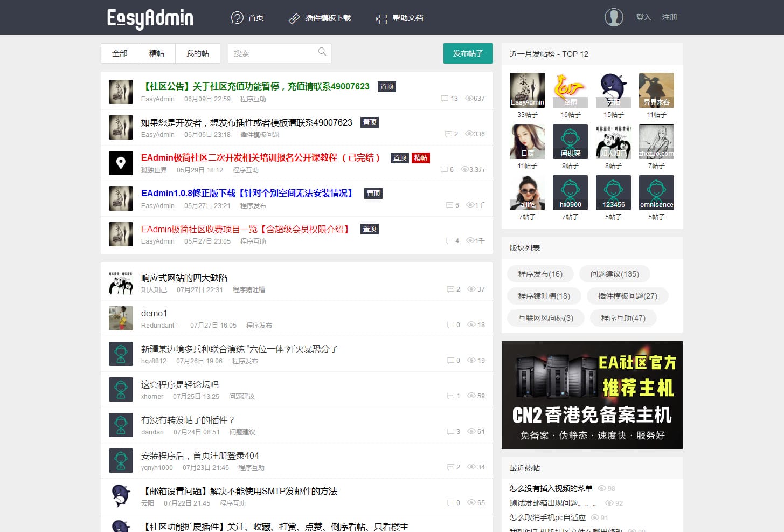Screen dimensions: 784x532
Task: Click the 帮助文档 flowchart icon
Action: click(381, 17)
